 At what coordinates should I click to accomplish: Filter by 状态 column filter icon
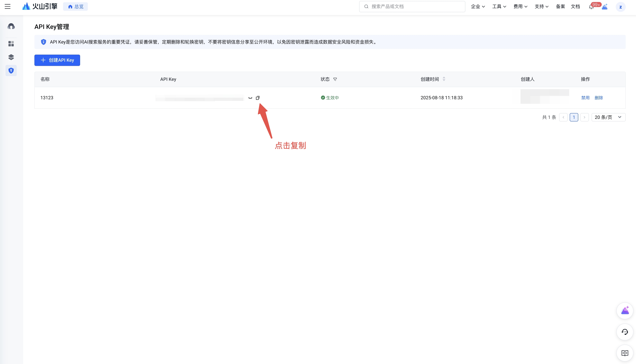(x=335, y=79)
